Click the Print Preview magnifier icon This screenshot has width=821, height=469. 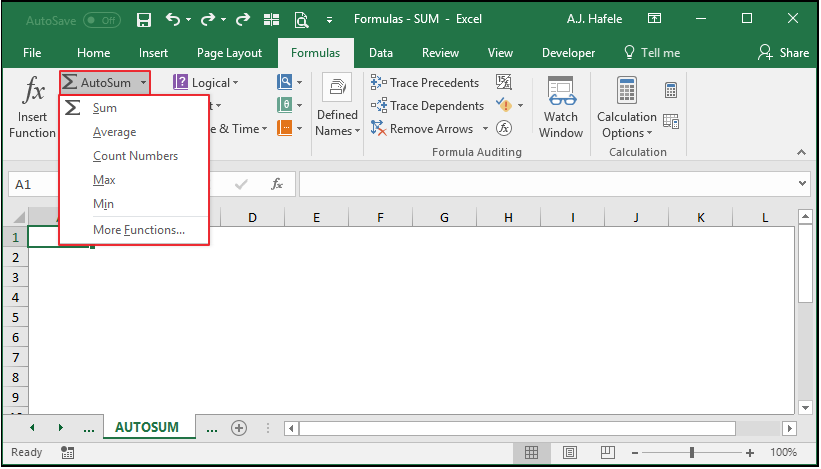[302, 20]
